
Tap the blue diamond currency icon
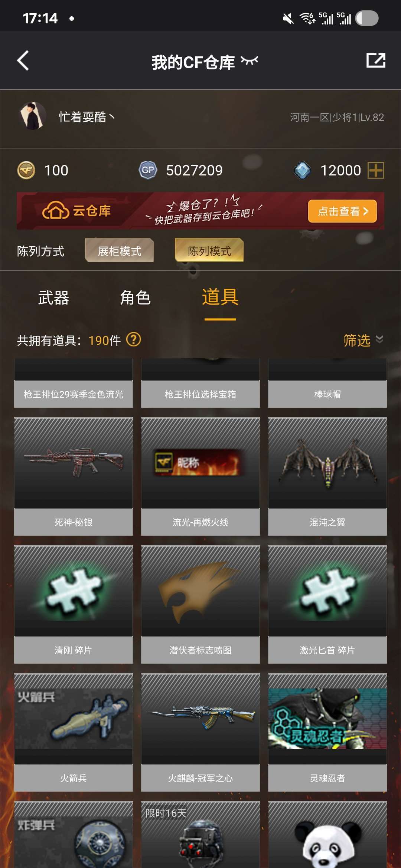point(302,170)
